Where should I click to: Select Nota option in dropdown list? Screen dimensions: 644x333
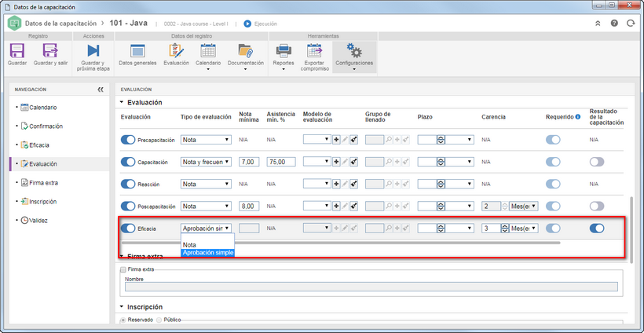[x=207, y=245]
